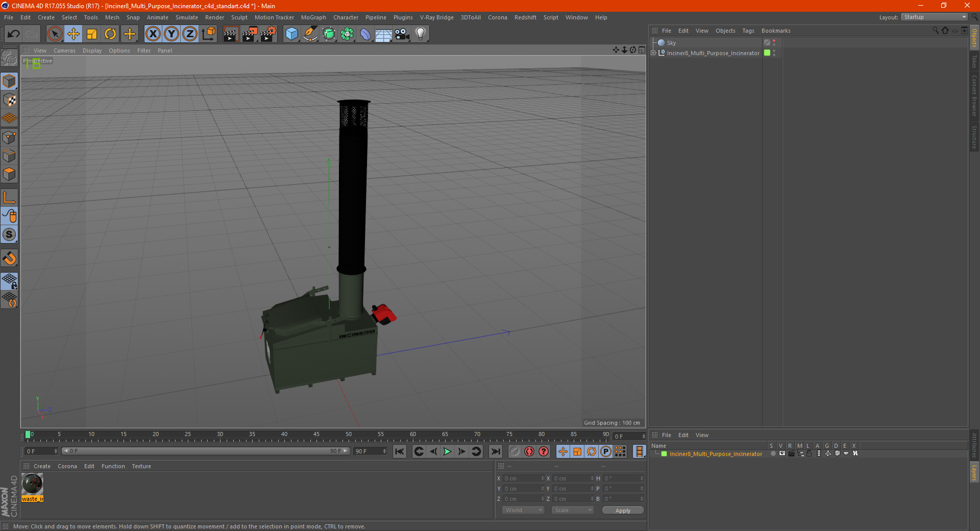Screen dimensions: 980x531
Task: Toggle Y axis lock
Action: click(x=171, y=34)
